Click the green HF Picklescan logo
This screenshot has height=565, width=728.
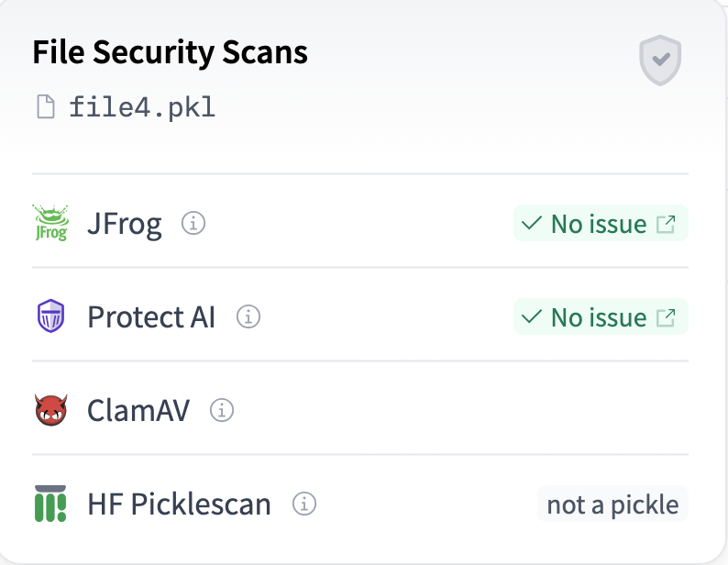tap(50, 504)
